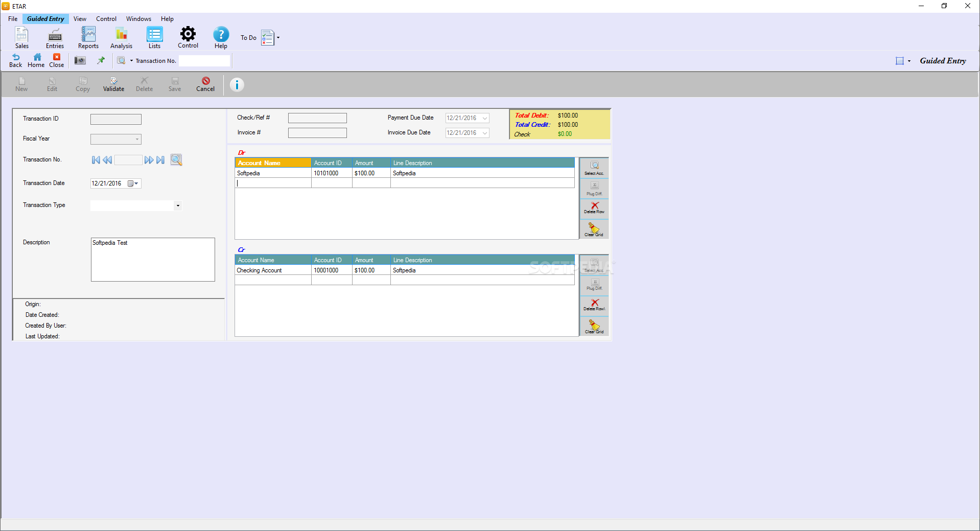Click the Check/Ref # field

317,118
